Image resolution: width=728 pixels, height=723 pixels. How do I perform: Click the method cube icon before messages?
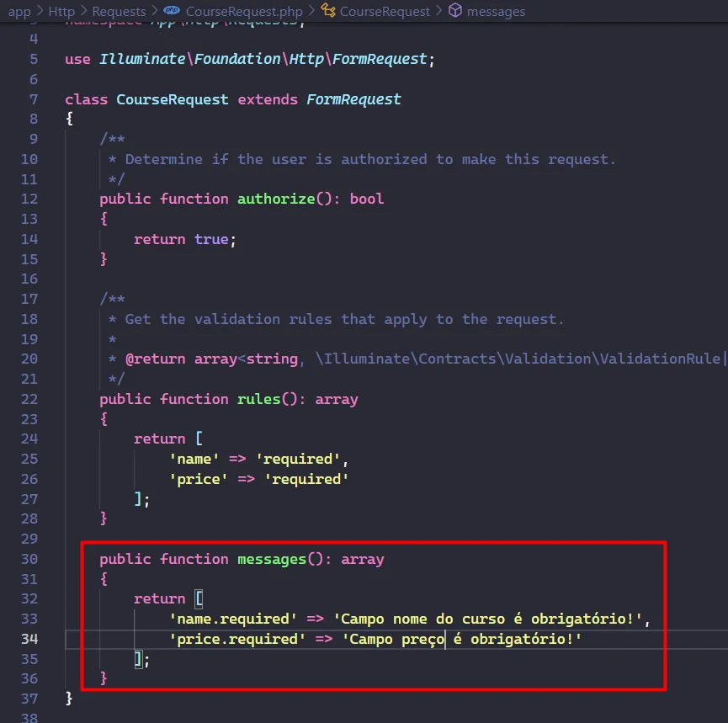[x=455, y=12]
